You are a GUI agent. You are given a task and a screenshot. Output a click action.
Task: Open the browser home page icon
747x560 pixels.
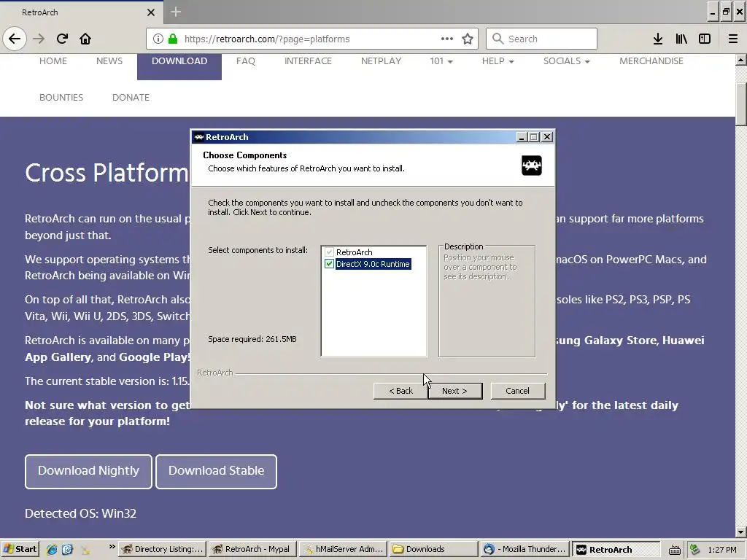coord(85,39)
